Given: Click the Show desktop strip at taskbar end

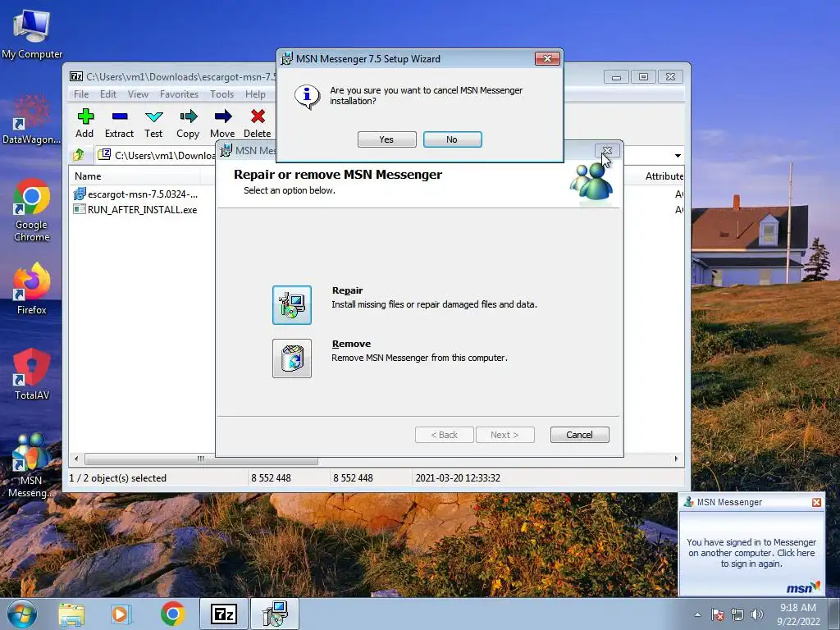Looking at the screenshot, I should tap(834, 614).
